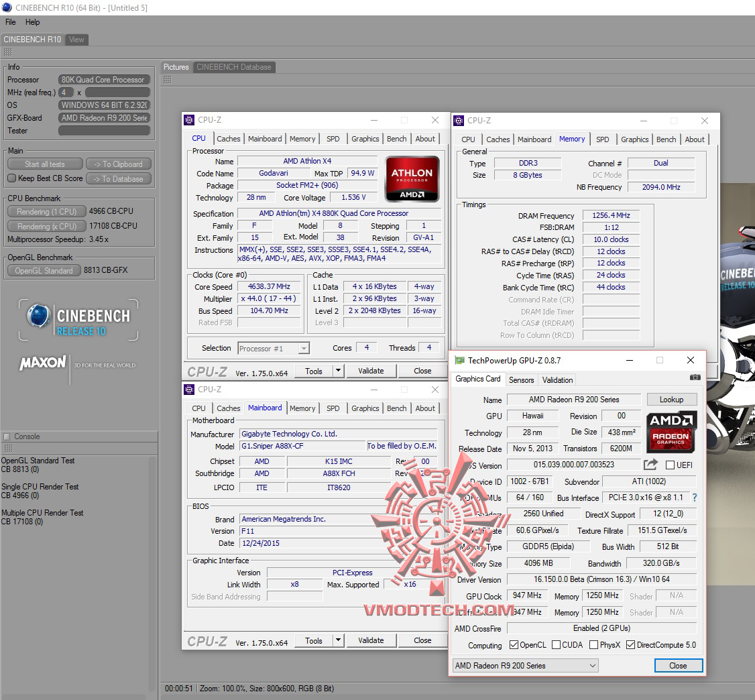
Task: Click the AMD Radeon Graphics logo in GPU-Z
Action: [671, 431]
